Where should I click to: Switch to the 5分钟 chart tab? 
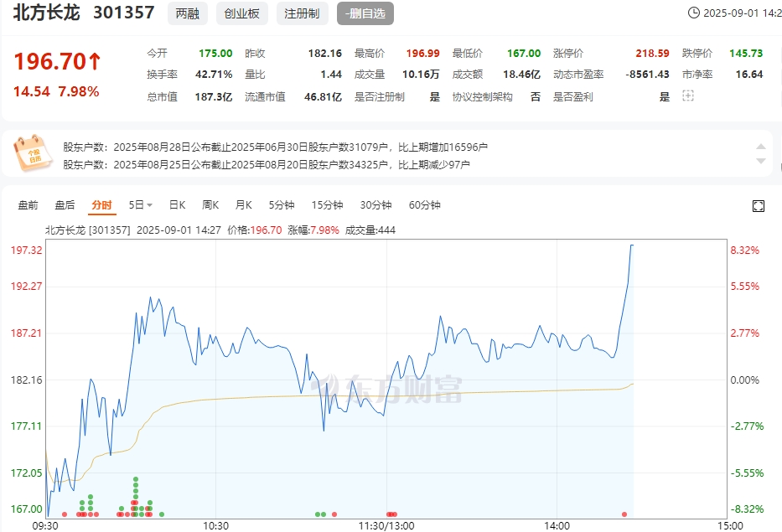coord(282,205)
